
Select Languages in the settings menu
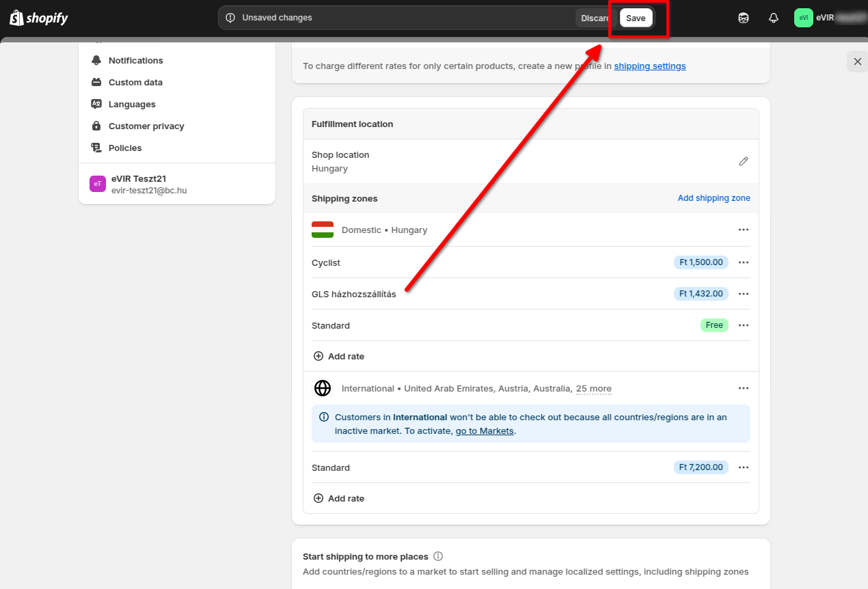coord(132,105)
